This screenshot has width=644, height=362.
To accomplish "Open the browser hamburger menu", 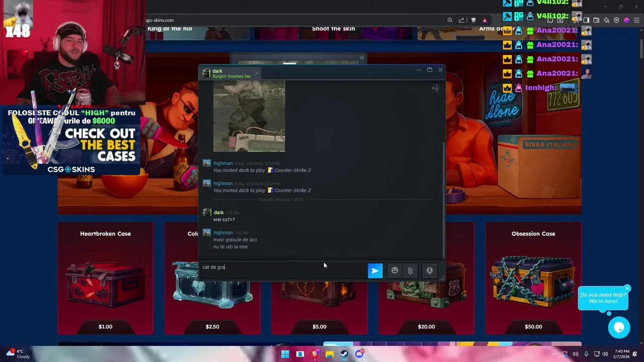I will coord(636,20).
